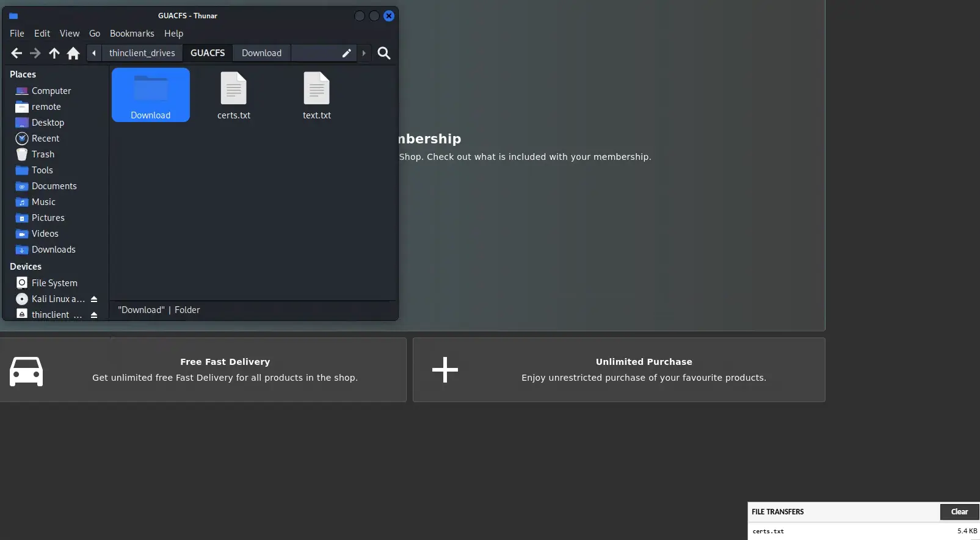Close the Thunar window
Viewport: 980px width, 540px height.
[389, 16]
